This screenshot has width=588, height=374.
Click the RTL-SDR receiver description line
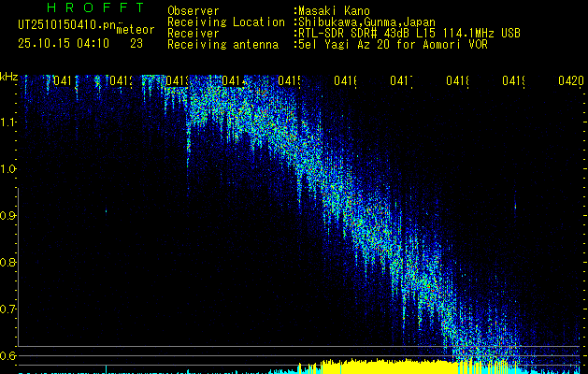pos(409,33)
